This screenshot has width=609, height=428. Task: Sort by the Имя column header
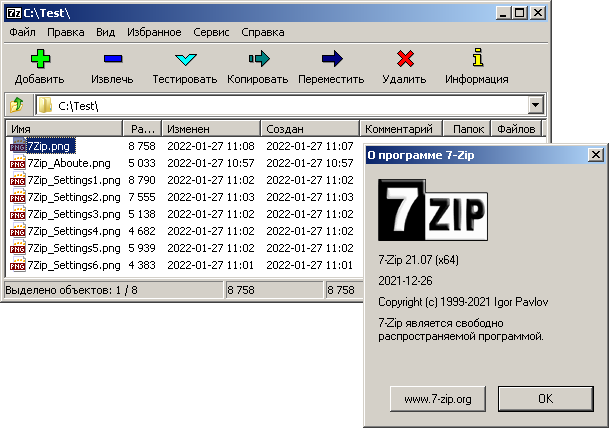point(64,129)
